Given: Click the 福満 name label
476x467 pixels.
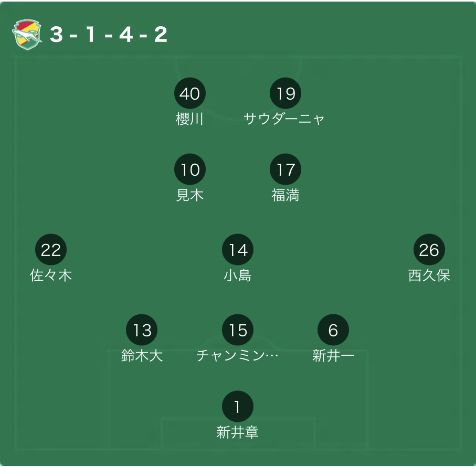Looking at the screenshot, I should [x=285, y=195].
